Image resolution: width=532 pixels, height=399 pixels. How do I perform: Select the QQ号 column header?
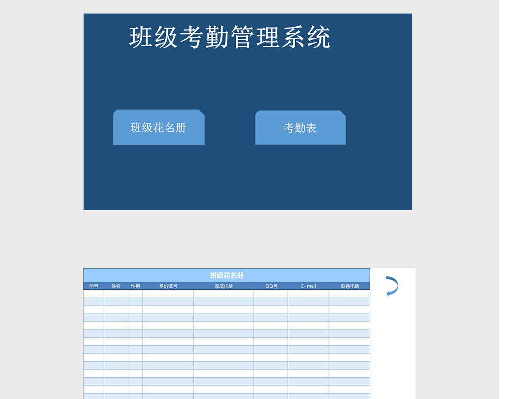271,286
